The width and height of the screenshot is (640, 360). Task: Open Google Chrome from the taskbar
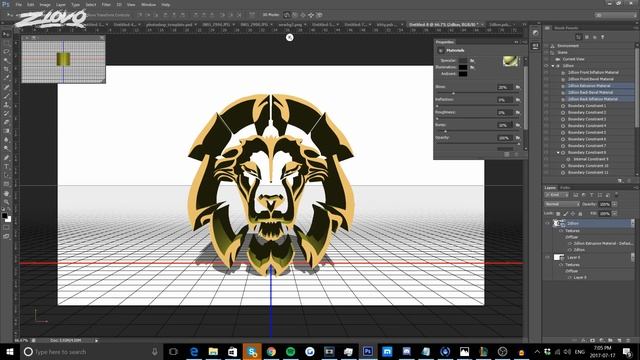coord(271,351)
